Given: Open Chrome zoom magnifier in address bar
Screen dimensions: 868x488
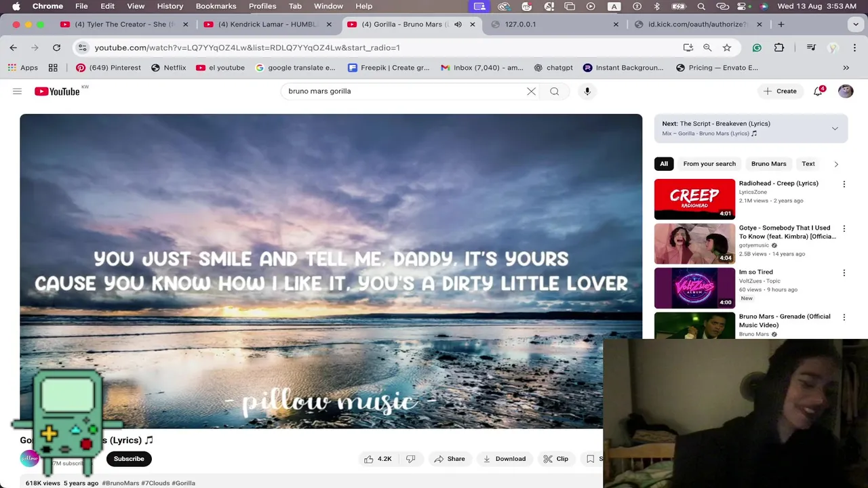Looking at the screenshot, I should [x=707, y=47].
